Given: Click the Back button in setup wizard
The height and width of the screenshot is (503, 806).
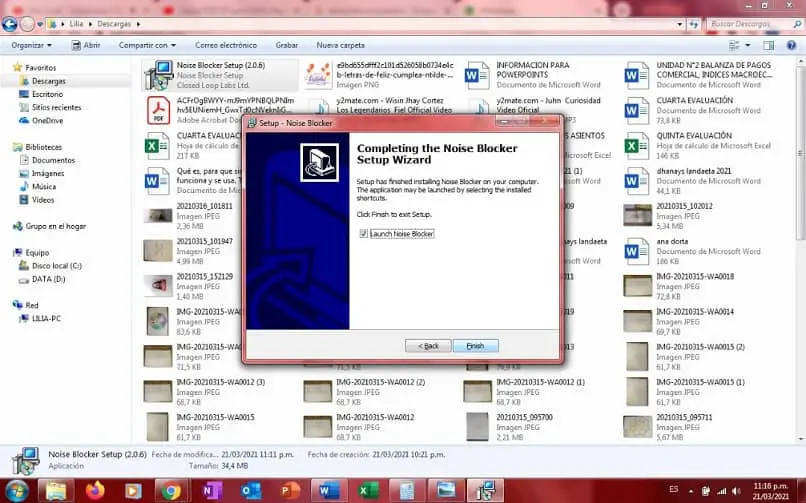Looking at the screenshot, I should (x=428, y=346).
